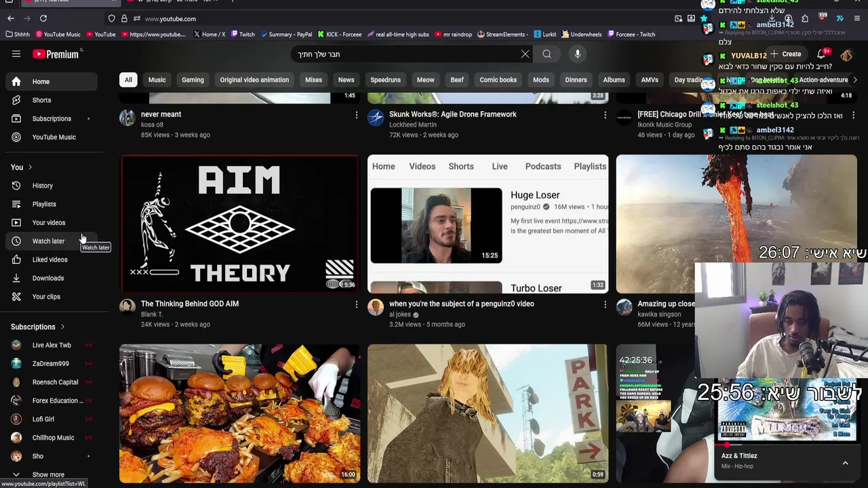Open Subscriptions in the sidebar
Screen dimensions: 868x488
click(53, 119)
